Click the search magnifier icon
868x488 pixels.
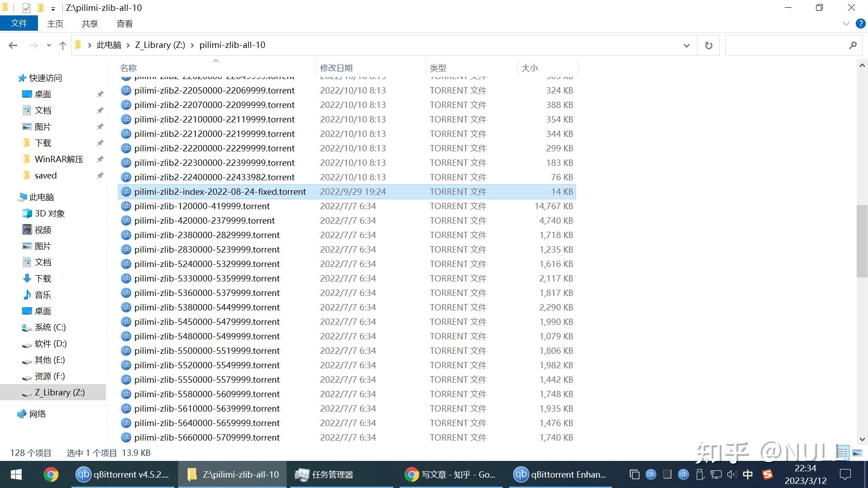click(853, 45)
